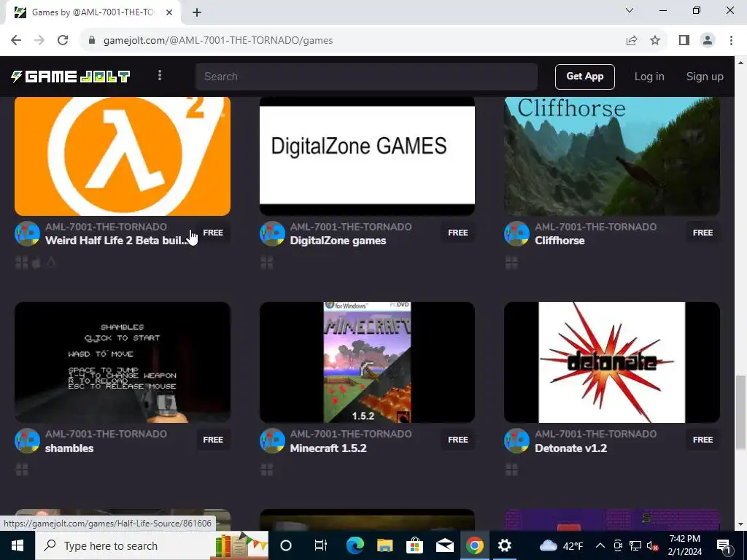The width and height of the screenshot is (747, 560).
Task: Click author avatar beside Cliffhorse
Action: 516,233
